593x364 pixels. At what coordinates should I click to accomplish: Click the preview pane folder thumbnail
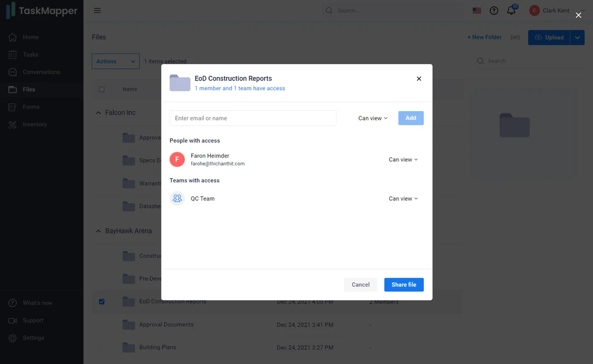pos(514,125)
